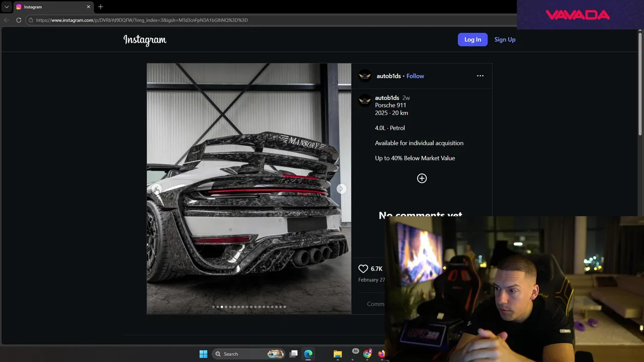View the 6.7K likes count
Image resolution: width=644 pixels, height=362 pixels.
point(376,269)
